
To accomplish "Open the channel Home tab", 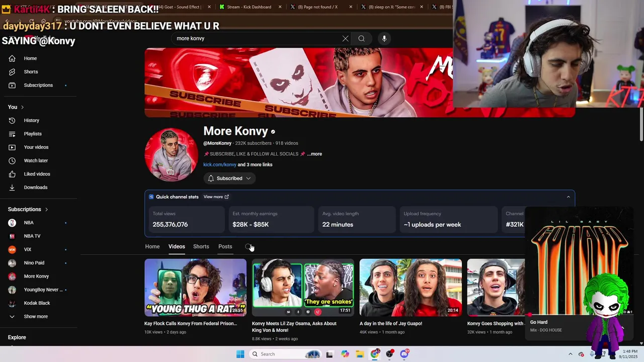I will pyautogui.click(x=152, y=246).
